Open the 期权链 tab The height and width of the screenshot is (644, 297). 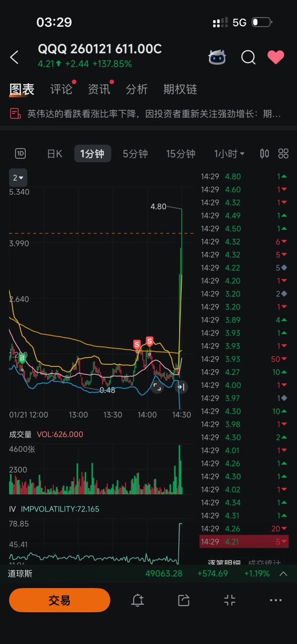(180, 89)
